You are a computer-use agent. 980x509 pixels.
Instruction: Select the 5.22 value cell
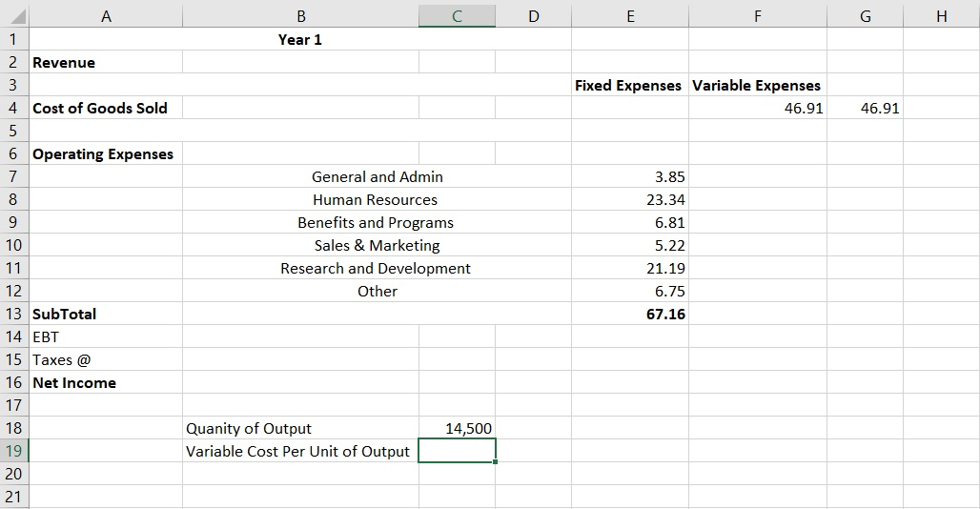[x=630, y=245]
